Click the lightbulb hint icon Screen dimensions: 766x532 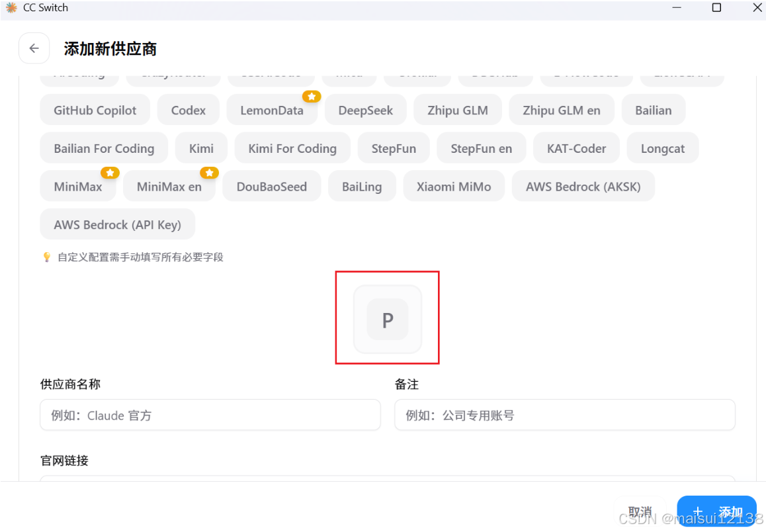coord(47,257)
